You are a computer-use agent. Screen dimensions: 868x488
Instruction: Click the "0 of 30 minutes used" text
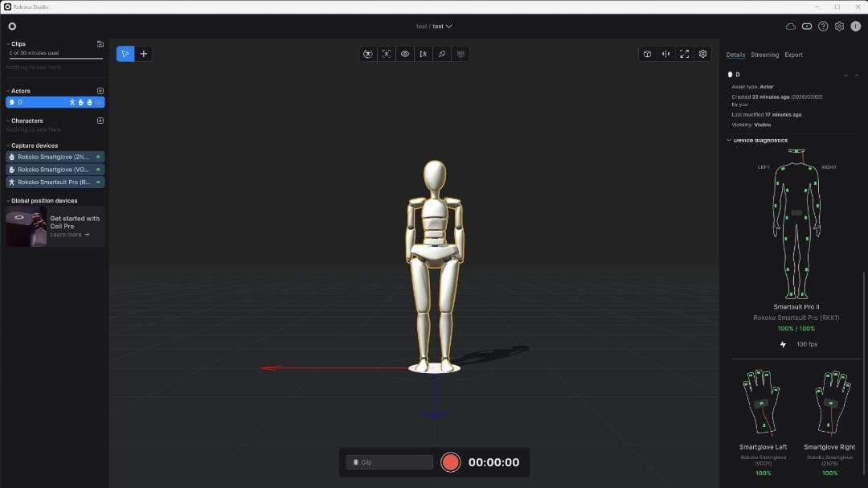pyautogui.click(x=34, y=53)
